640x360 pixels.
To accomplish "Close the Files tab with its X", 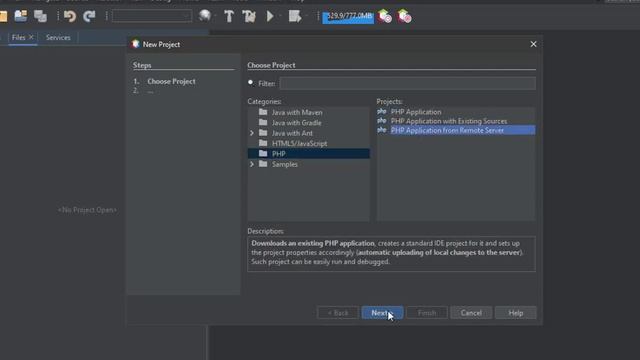I will (31, 37).
